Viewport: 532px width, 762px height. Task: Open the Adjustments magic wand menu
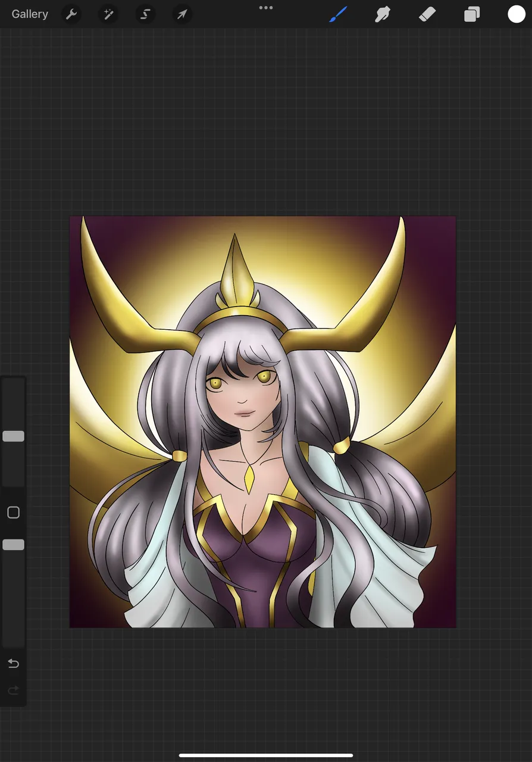108,14
